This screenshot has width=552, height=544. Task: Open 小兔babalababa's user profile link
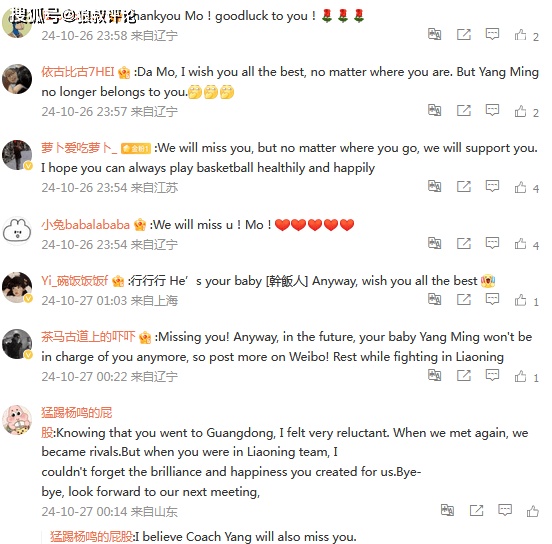(x=86, y=225)
